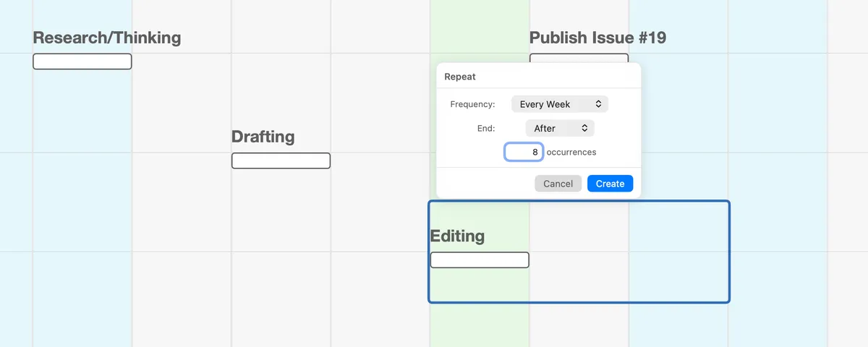
Task: Click the Publish Issue #19 title
Action: [x=597, y=38]
